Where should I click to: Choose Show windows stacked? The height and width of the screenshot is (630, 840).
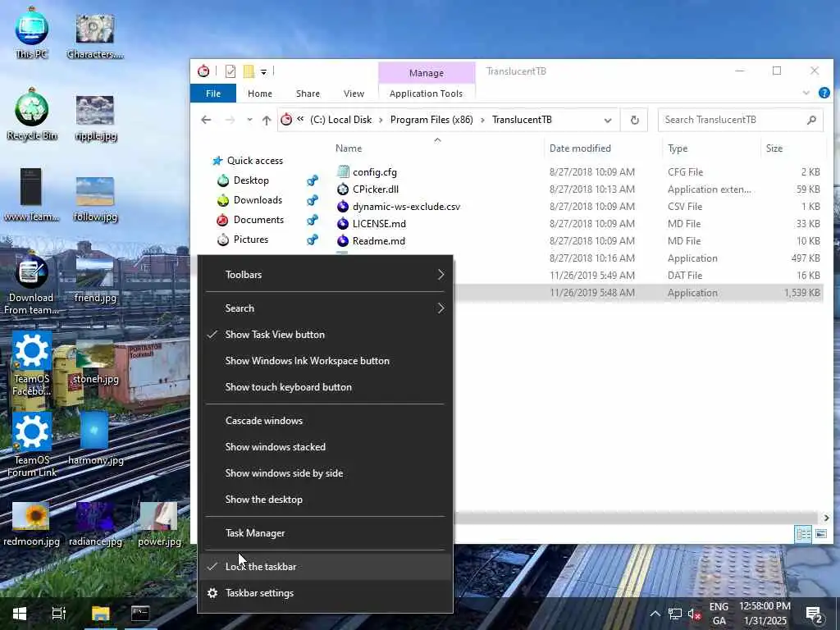tap(325, 447)
